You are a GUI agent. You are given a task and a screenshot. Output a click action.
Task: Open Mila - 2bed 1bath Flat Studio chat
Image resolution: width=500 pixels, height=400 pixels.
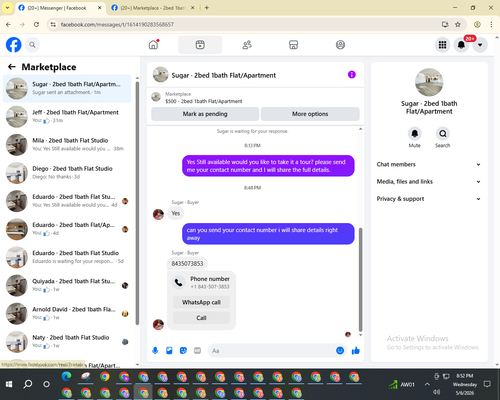[x=67, y=145]
